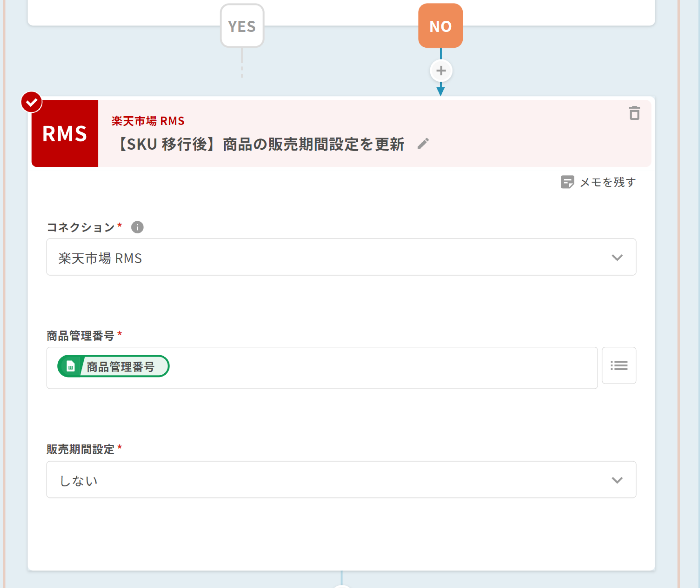Image resolution: width=700 pixels, height=588 pixels.
Task: Click the memo note icon
Action: [x=567, y=182]
